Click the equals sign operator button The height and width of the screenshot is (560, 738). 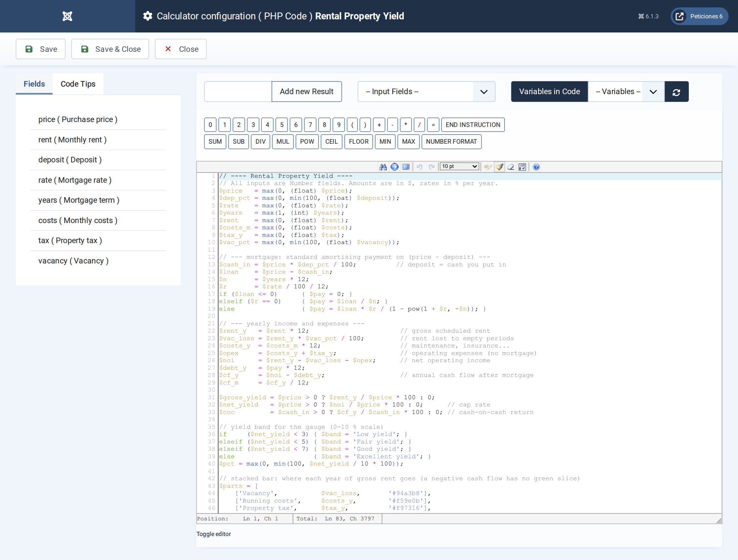click(433, 125)
